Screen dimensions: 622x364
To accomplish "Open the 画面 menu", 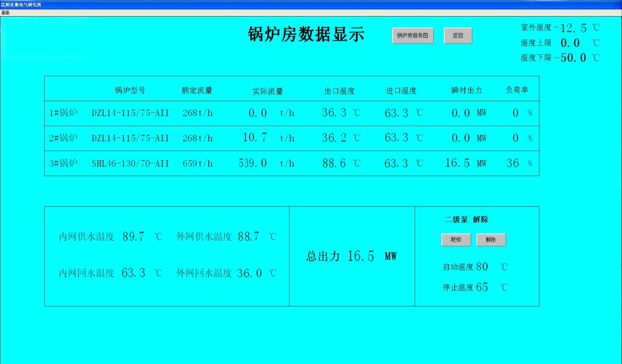I will [5, 12].
